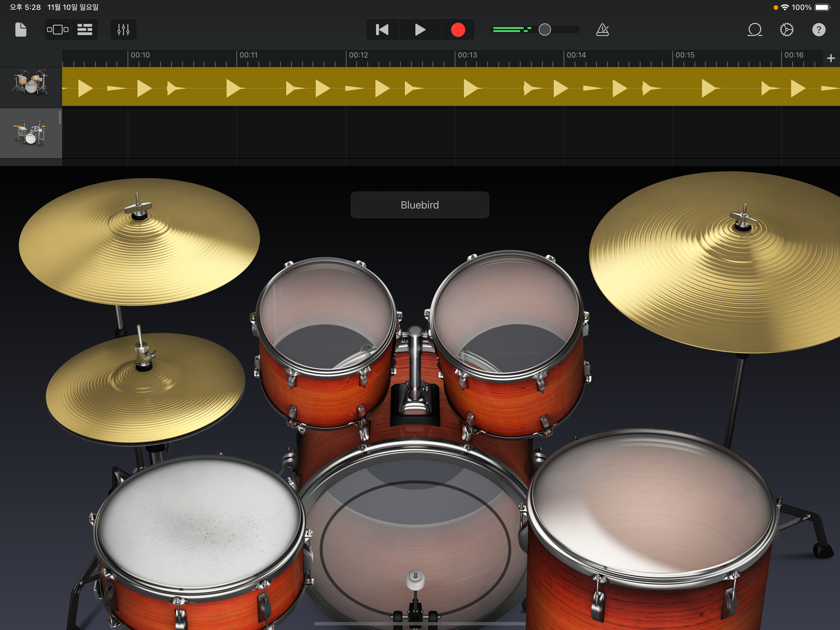Toggle the metronome icon
Screen dimensions: 840x630
(602, 30)
